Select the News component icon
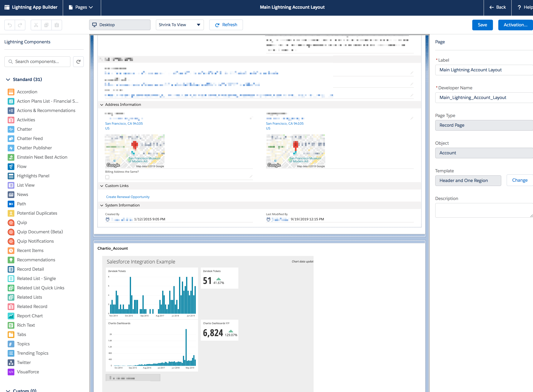The width and height of the screenshot is (533, 392). click(x=11, y=194)
